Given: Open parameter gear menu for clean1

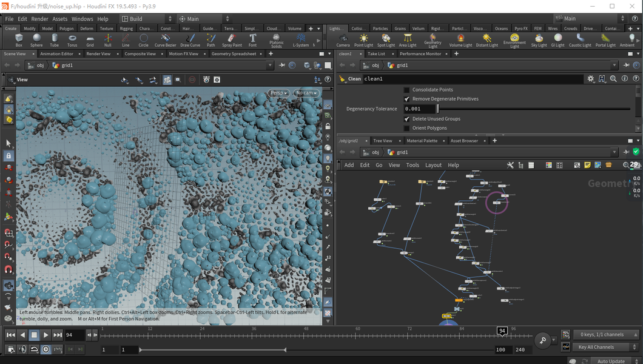Looking at the screenshot, I should click(x=590, y=79).
